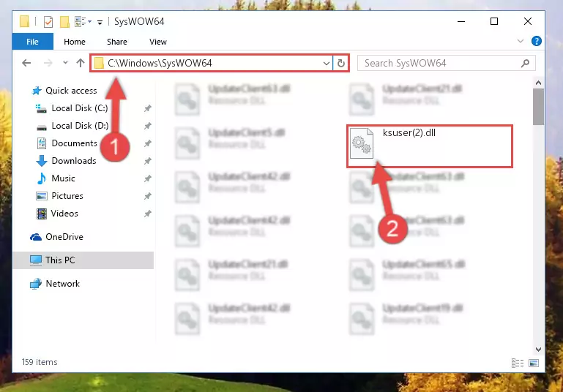Refresh the SysWOW64 folder view

pos(340,64)
